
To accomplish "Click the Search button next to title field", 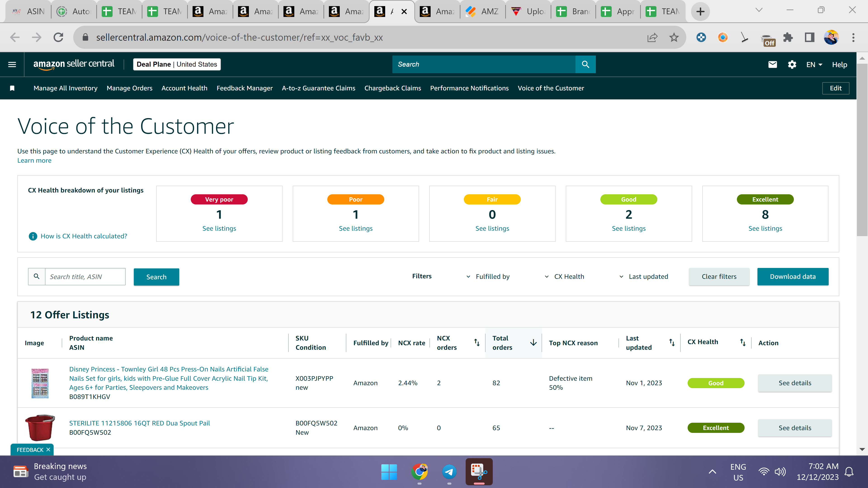I will [x=156, y=277].
